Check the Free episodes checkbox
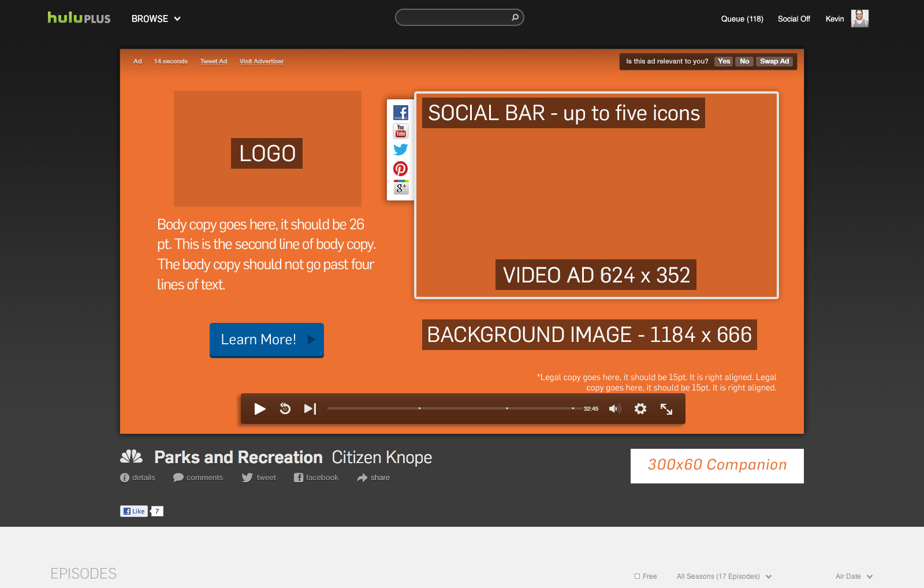This screenshot has width=924, height=588. [638, 576]
